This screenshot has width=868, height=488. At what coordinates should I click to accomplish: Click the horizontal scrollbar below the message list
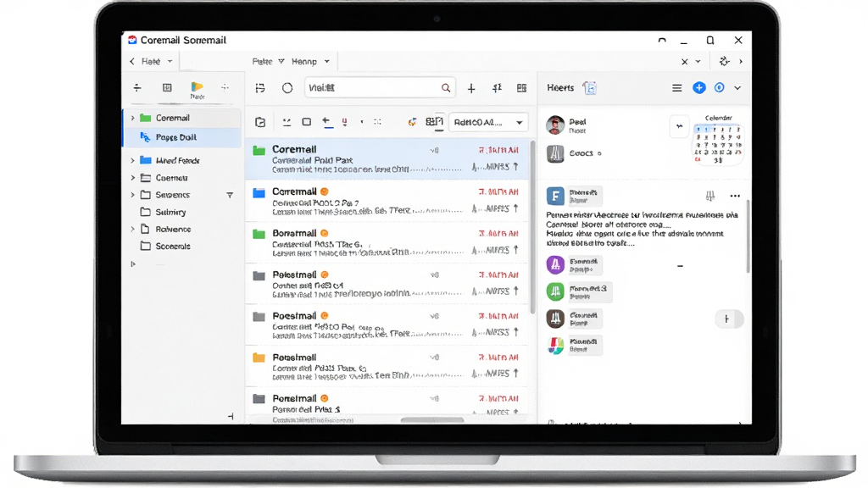tap(431, 420)
